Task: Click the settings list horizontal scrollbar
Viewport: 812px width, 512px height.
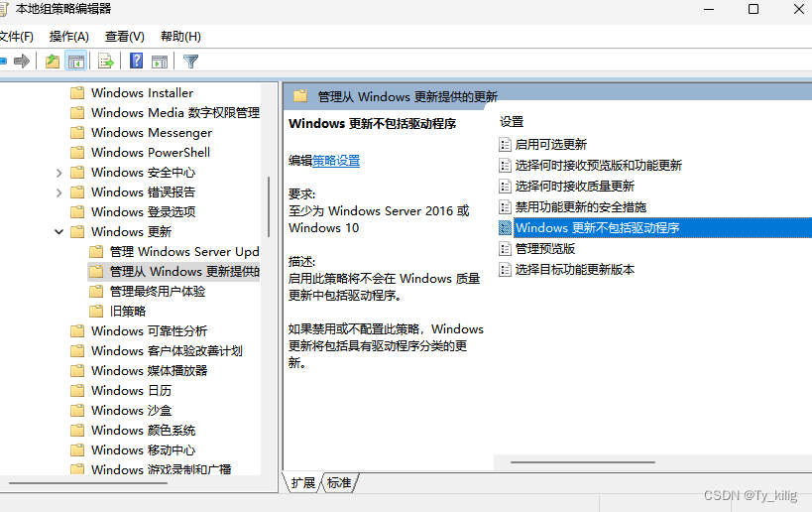Action: click(x=583, y=461)
